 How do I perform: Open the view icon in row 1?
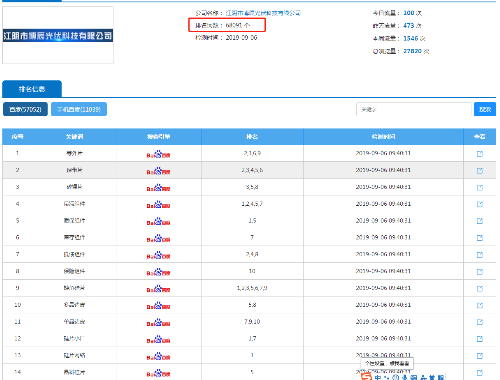coord(480,154)
